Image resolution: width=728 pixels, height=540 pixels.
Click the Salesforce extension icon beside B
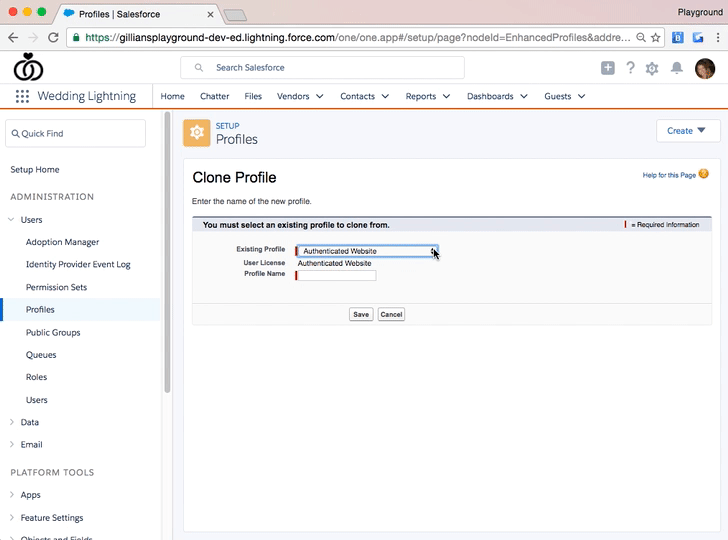[698, 38]
